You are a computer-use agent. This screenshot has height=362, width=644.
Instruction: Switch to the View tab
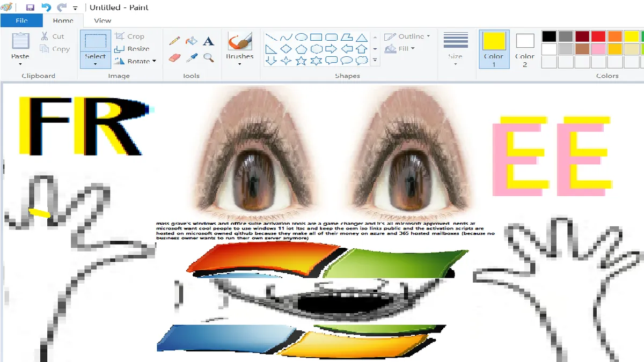click(x=103, y=21)
